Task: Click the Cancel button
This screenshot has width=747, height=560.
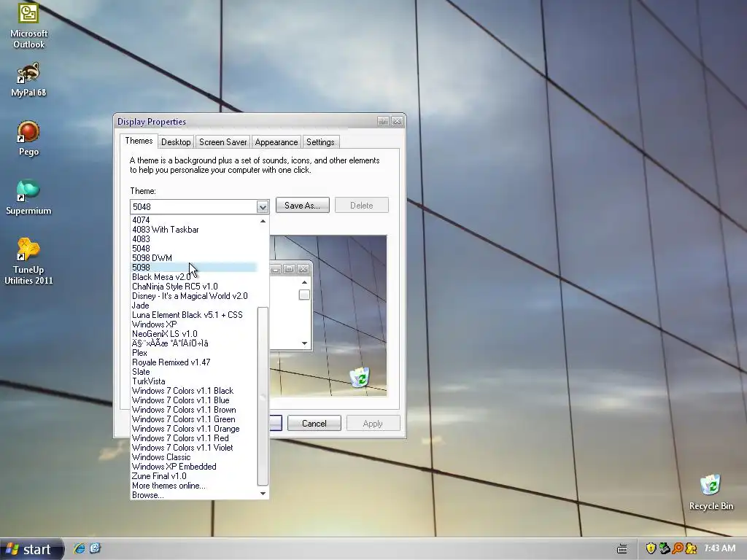Action: [x=314, y=424]
